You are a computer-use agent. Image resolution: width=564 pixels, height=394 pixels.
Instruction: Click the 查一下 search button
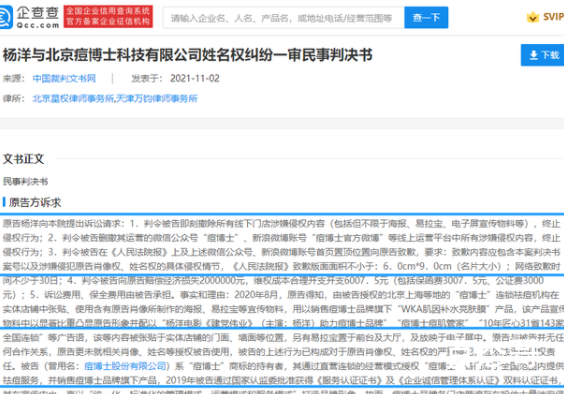click(x=426, y=17)
